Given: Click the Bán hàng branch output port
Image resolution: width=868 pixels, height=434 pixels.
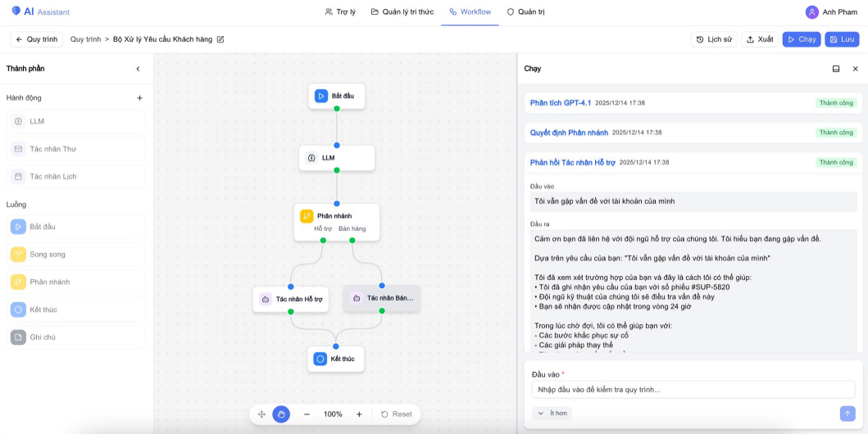Looking at the screenshot, I should point(352,240).
